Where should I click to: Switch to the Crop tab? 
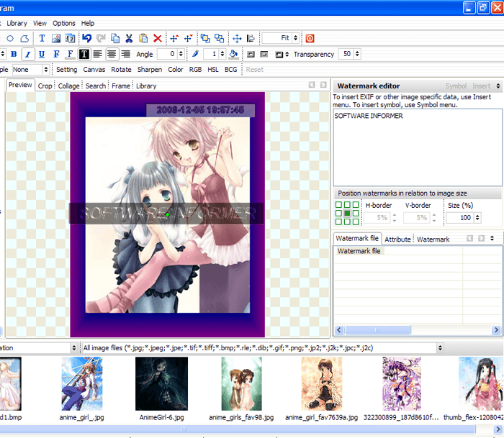[45, 86]
